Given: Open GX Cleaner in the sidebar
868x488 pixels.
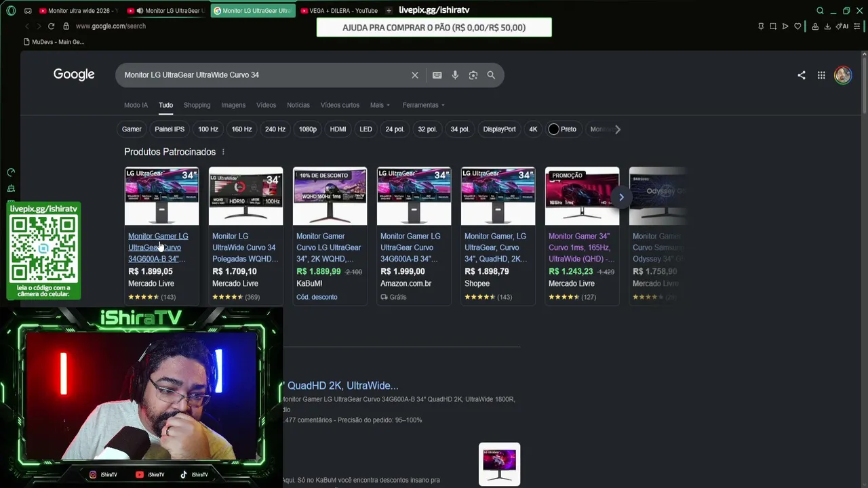Looking at the screenshot, I should point(11,188).
